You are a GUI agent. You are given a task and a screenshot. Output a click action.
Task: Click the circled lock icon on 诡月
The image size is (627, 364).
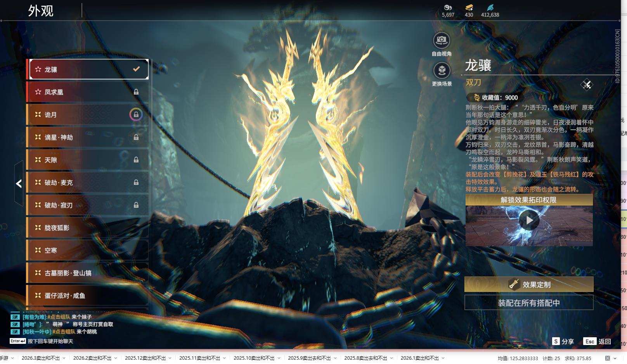[136, 114]
